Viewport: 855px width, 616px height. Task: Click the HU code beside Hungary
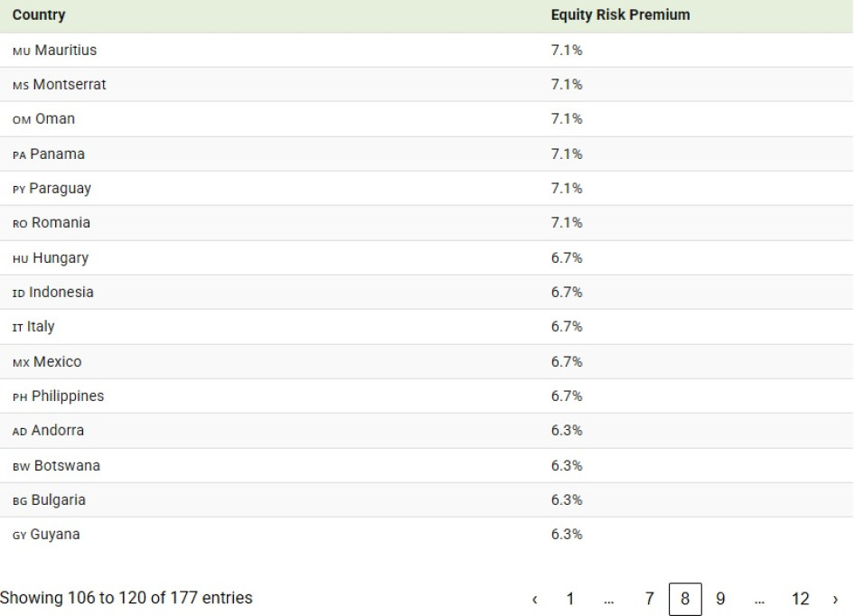tap(21, 259)
